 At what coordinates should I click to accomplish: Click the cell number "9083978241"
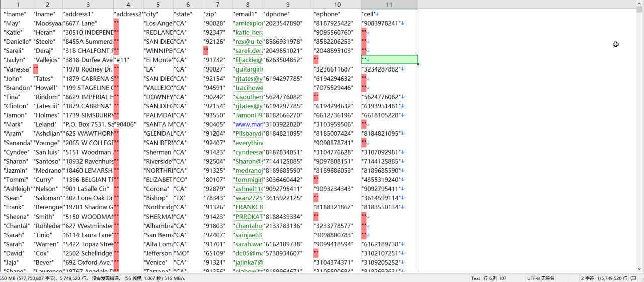coord(389,23)
